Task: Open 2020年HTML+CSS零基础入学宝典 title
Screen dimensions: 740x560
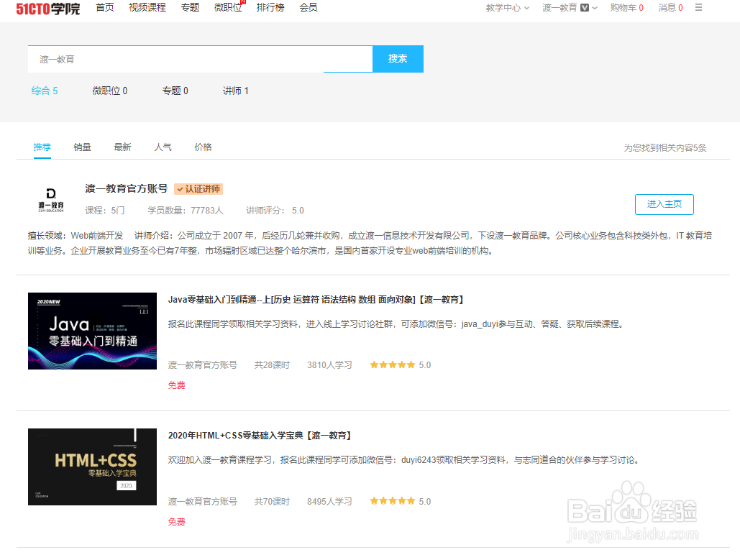Action: click(x=259, y=436)
